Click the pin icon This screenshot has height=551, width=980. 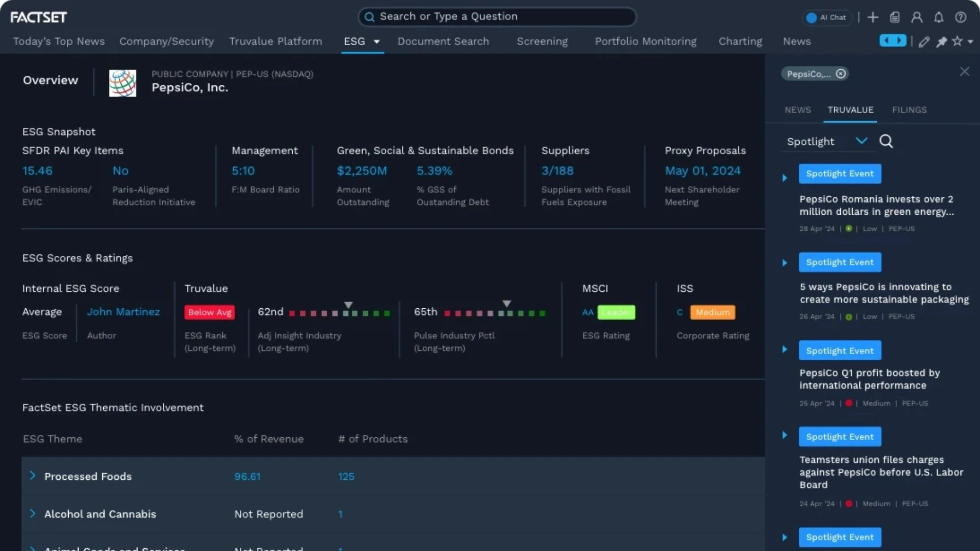(941, 42)
